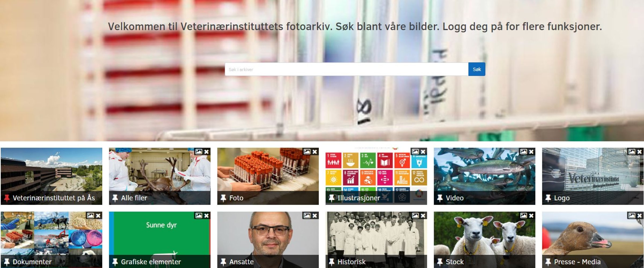Click the red pin on Veterinærinstituttet på Ås
The width and height of the screenshot is (644, 268).
pos(7,198)
